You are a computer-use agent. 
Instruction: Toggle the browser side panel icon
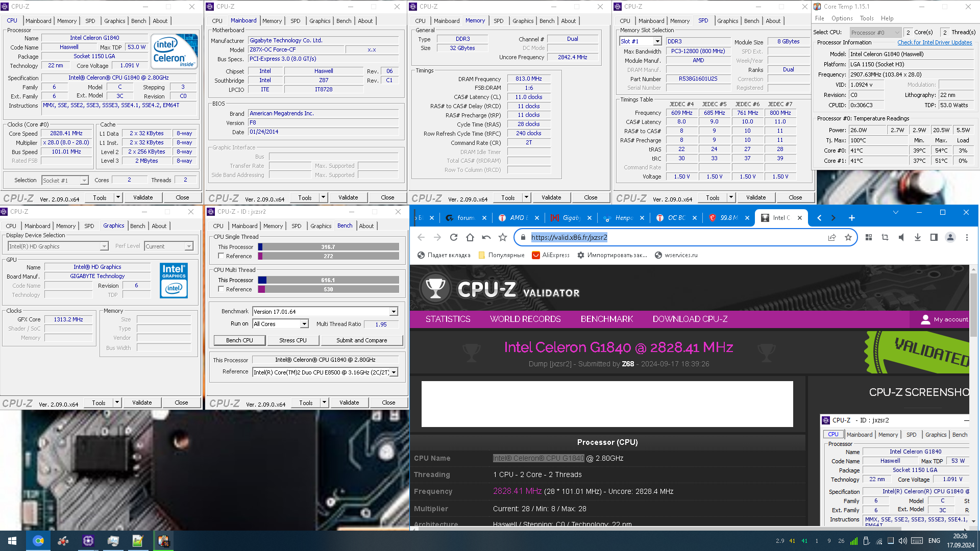point(934,237)
